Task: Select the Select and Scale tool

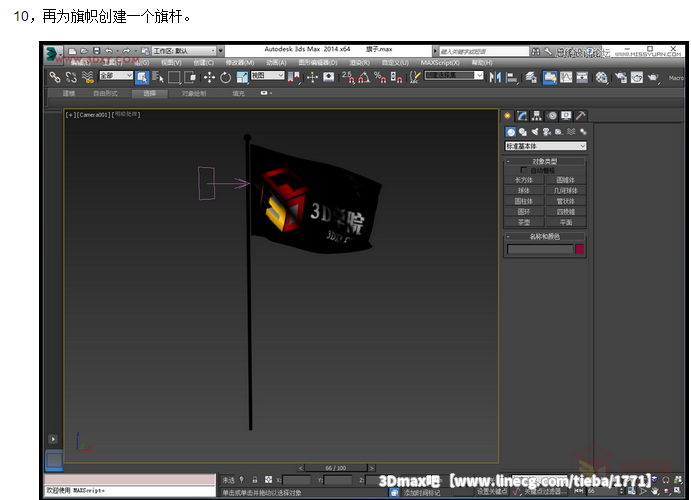Action: click(242, 78)
